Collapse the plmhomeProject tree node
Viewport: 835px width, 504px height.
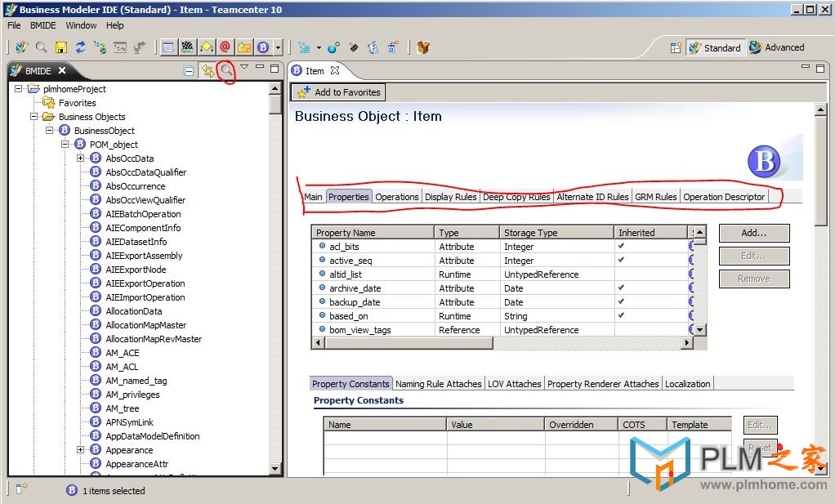click(x=18, y=88)
